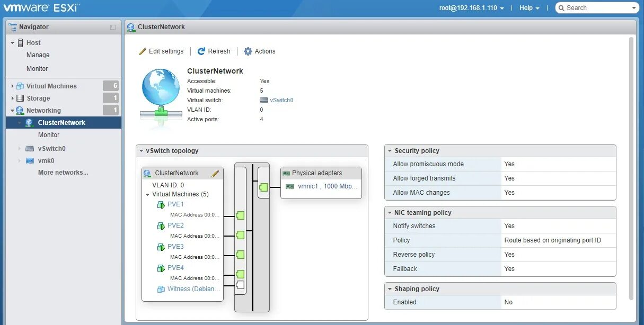Click the VMware ESXi logo
The width and height of the screenshot is (644, 325).
tap(41, 7)
